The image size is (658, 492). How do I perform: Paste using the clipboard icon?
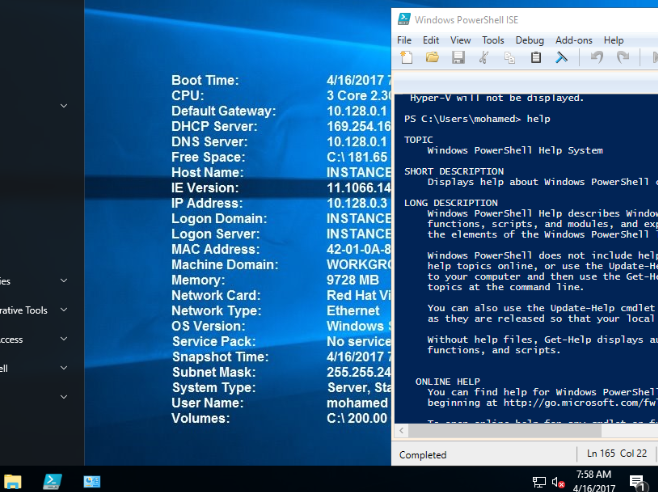click(x=536, y=58)
